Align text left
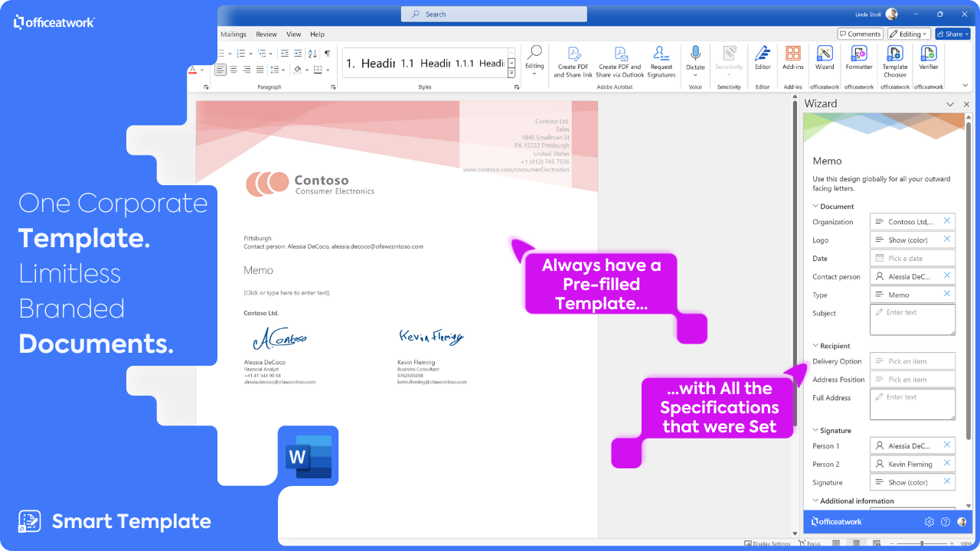The width and height of the screenshot is (980, 551). (x=220, y=70)
